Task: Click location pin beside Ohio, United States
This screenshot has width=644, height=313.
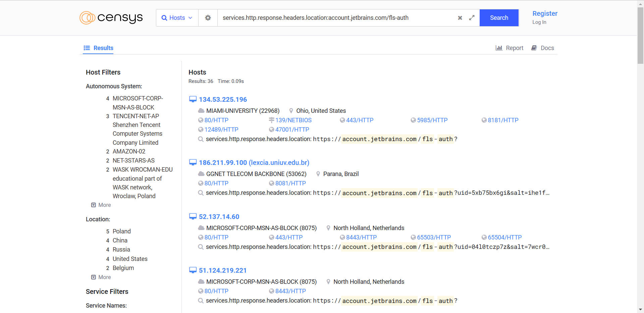Action: click(291, 110)
